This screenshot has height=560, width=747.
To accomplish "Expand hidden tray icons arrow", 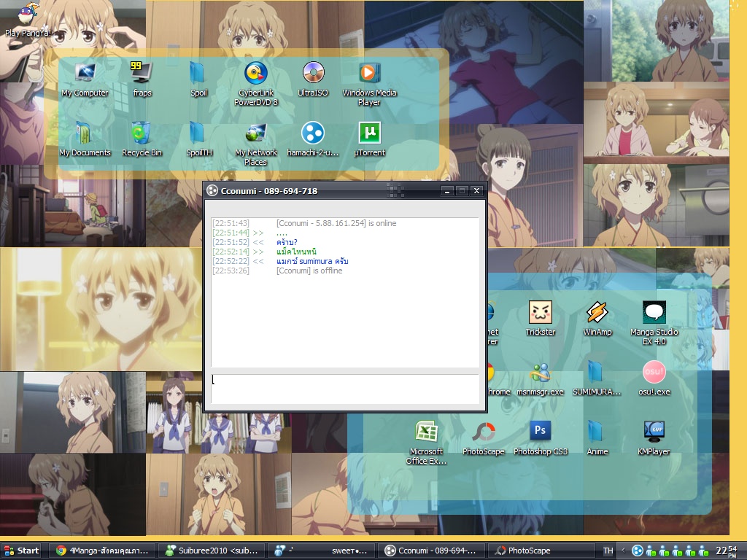I will tap(623, 551).
